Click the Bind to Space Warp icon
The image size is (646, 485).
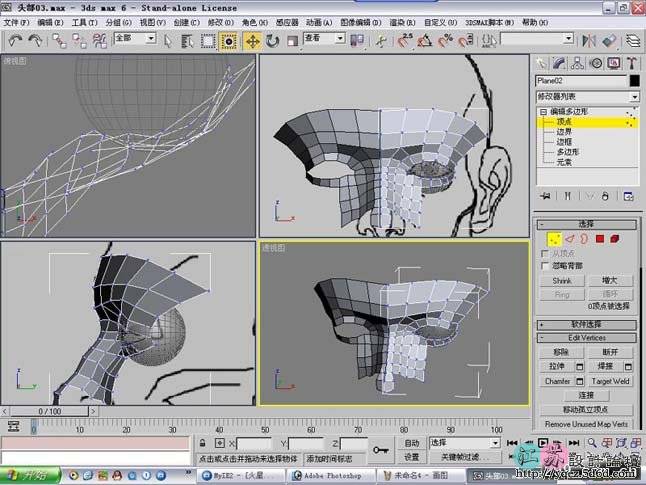coord(99,40)
